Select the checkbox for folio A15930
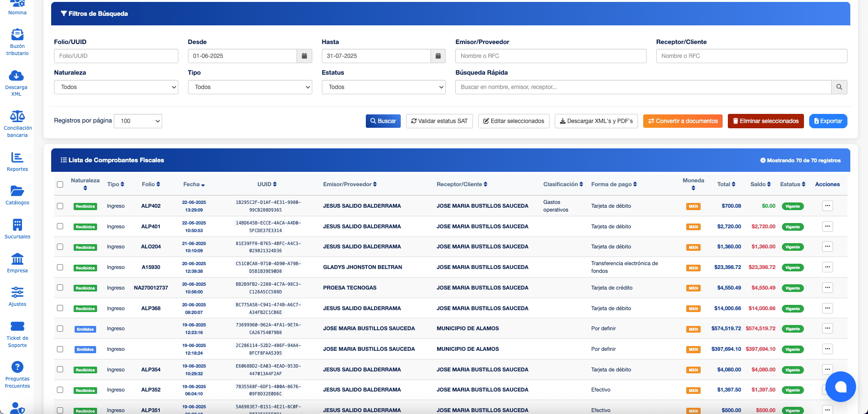The image size is (868, 414). (x=60, y=267)
